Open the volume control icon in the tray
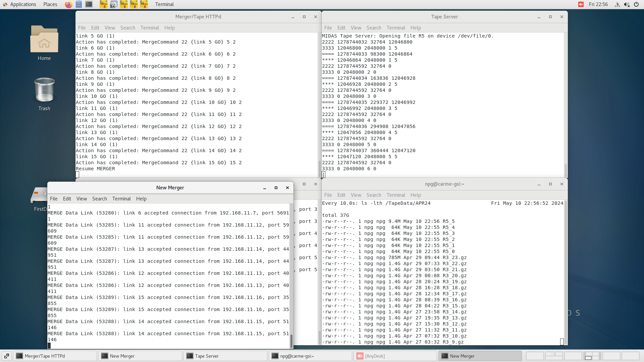The image size is (644, 362). pos(627,4)
